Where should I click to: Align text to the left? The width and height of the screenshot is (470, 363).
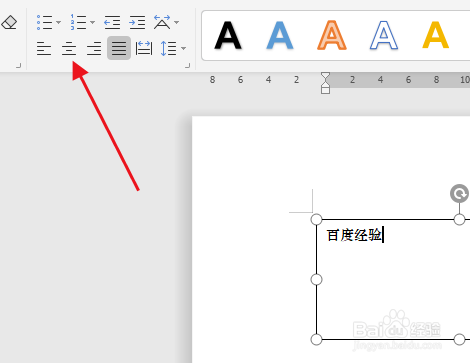44,48
